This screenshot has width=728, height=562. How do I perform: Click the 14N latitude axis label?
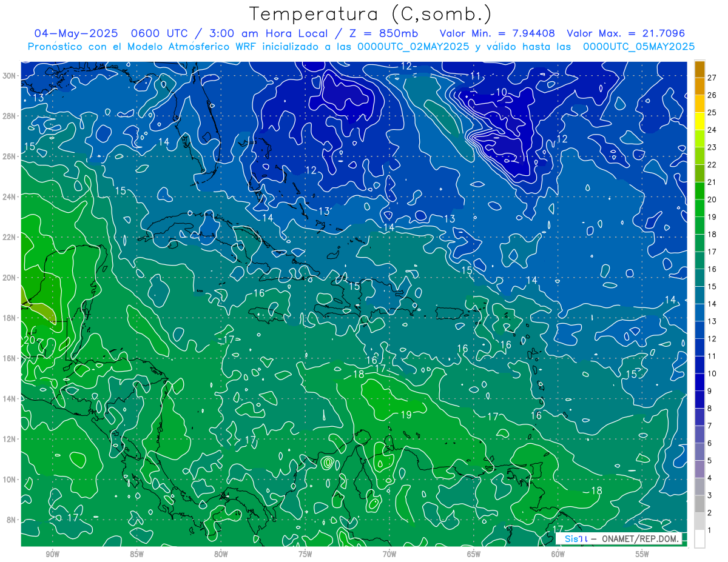coord(10,398)
